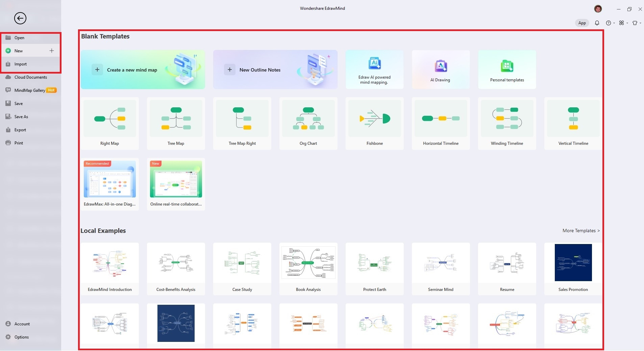Click the Open folder icon in sidebar

8,37
